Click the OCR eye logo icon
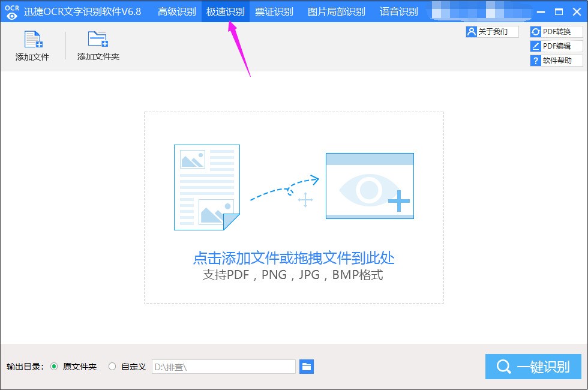 12,11
